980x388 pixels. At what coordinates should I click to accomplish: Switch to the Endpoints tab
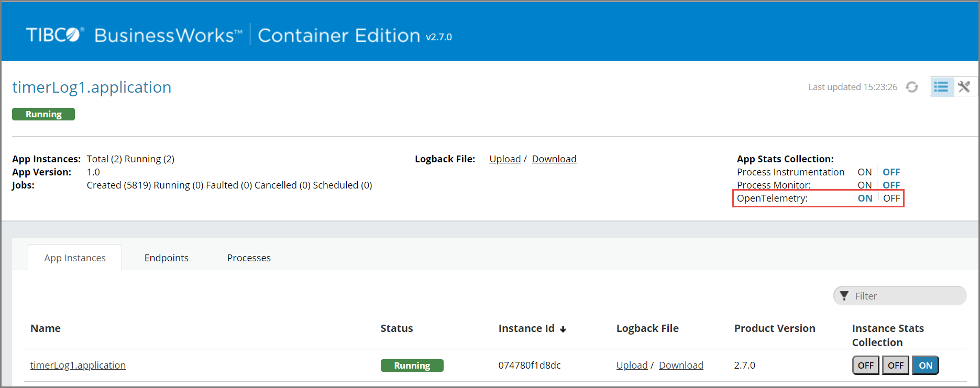167,258
